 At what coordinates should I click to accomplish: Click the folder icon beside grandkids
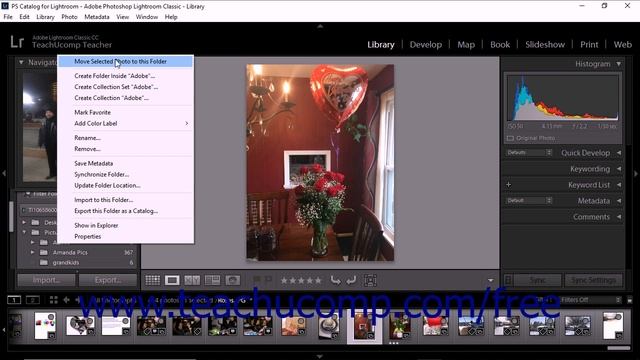[x=44, y=262]
